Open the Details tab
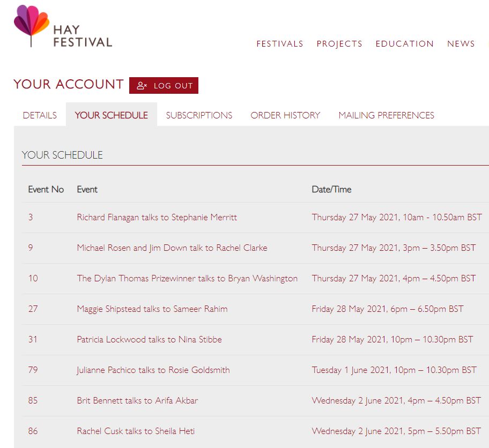 (x=40, y=115)
